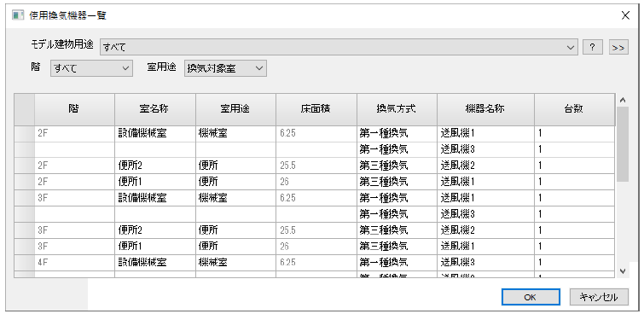
Task: Open the モデル建物用途 dropdown
Action: coord(339,47)
